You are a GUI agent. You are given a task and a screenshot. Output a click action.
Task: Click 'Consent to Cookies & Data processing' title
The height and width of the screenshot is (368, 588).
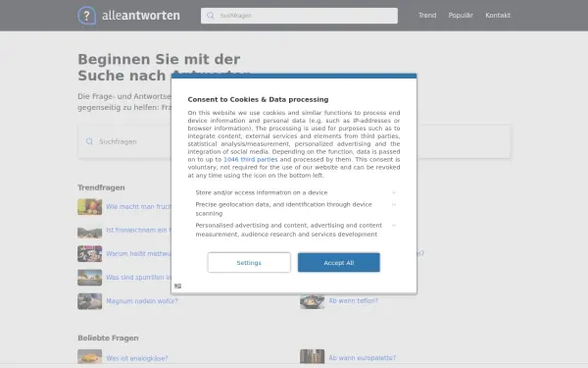pyautogui.click(x=258, y=99)
